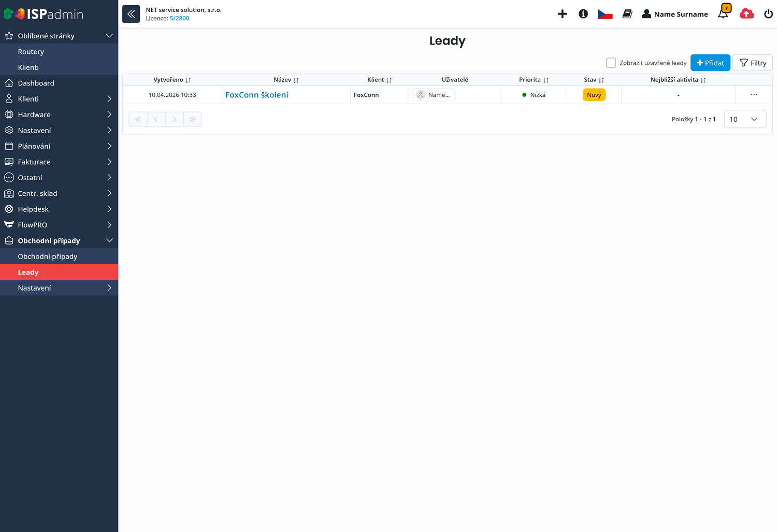
Task: Select Obchodní případy submenu item
Action: point(48,256)
